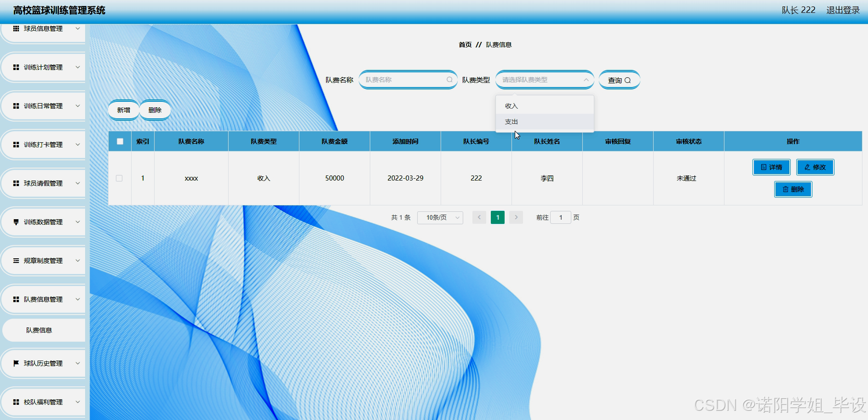This screenshot has width=868, height=420.
Task: Collapse the 队费信息管理 menu chevron
Action: 78,299
